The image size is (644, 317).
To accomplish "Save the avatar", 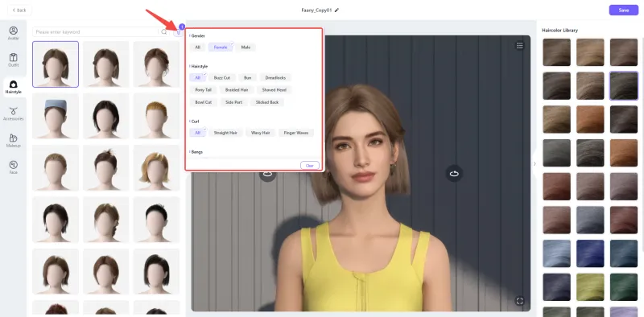I will pos(623,10).
